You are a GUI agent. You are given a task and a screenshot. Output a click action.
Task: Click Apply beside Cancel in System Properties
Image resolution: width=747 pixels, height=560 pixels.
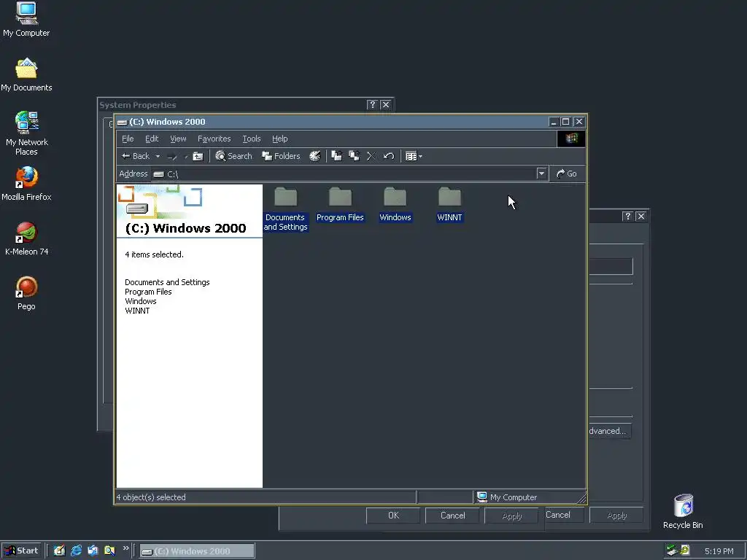[x=512, y=516]
